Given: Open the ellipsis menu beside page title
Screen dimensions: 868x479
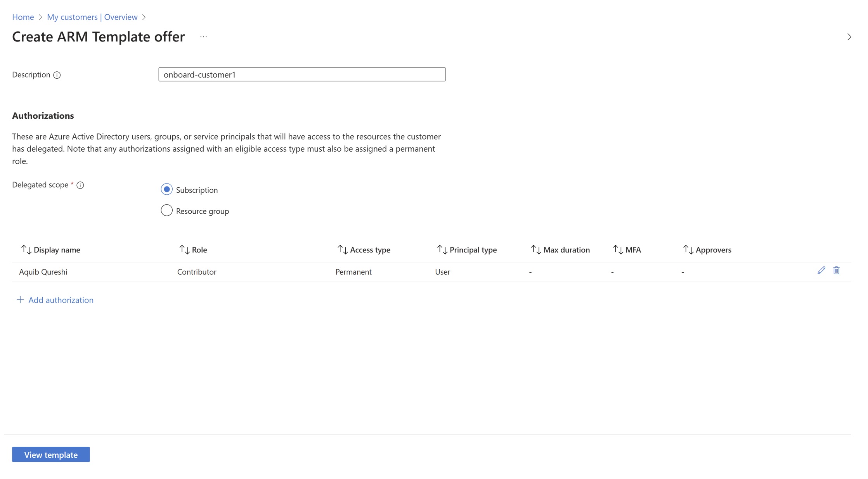Looking at the screenshot, I should 203,37.
